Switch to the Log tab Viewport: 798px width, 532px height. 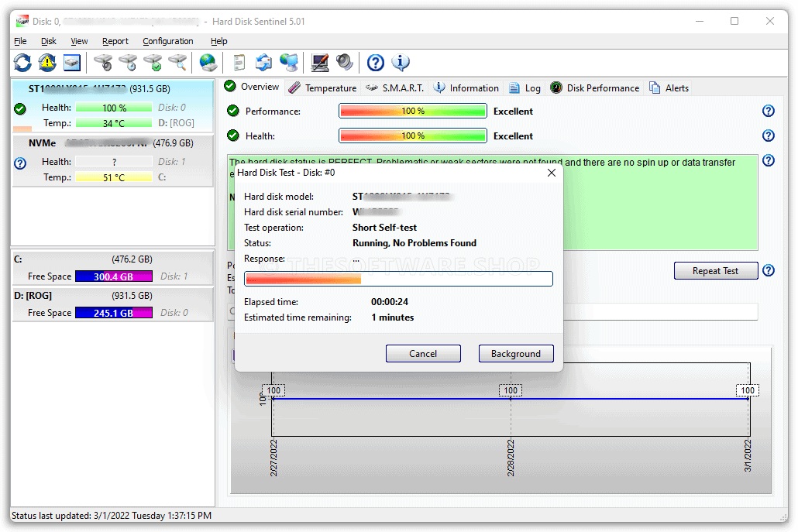525,88
